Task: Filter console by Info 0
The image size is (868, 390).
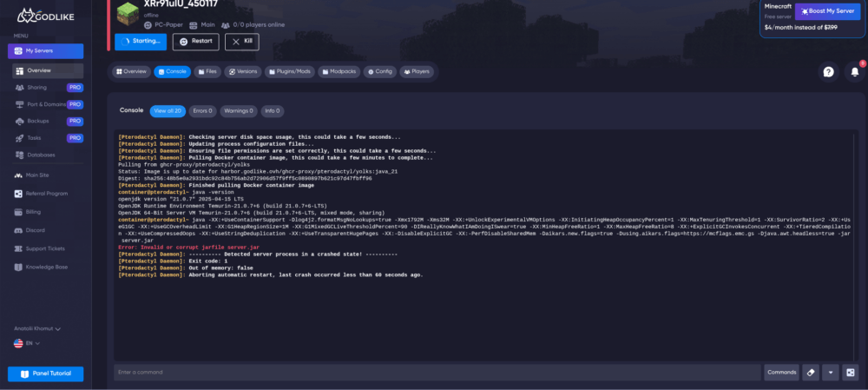Action: (x=273, y=111)
